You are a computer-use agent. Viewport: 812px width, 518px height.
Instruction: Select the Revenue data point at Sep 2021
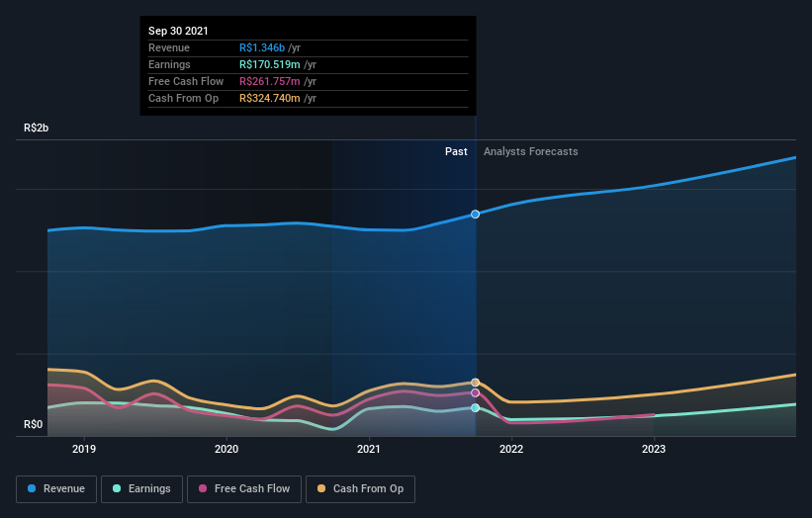[475, 215]
